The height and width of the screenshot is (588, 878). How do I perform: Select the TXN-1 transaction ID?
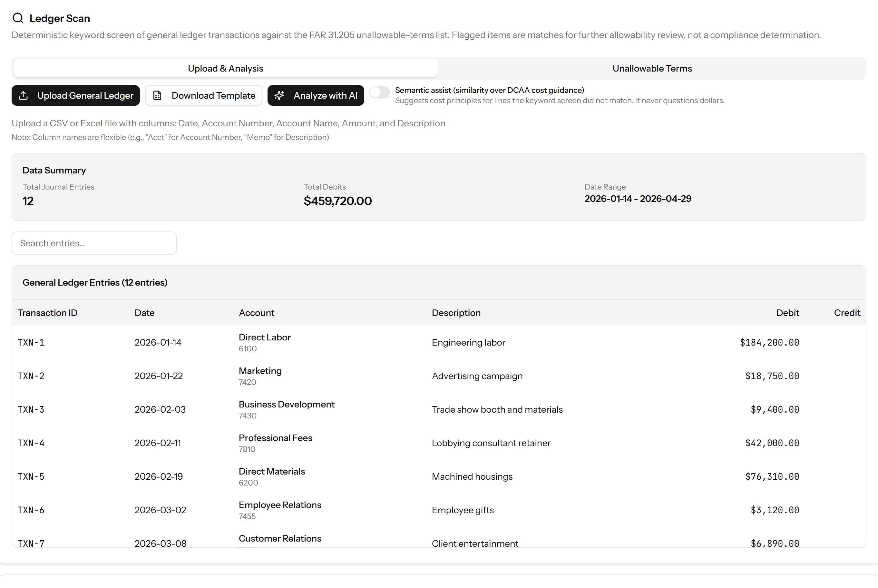tap(31, 342)
